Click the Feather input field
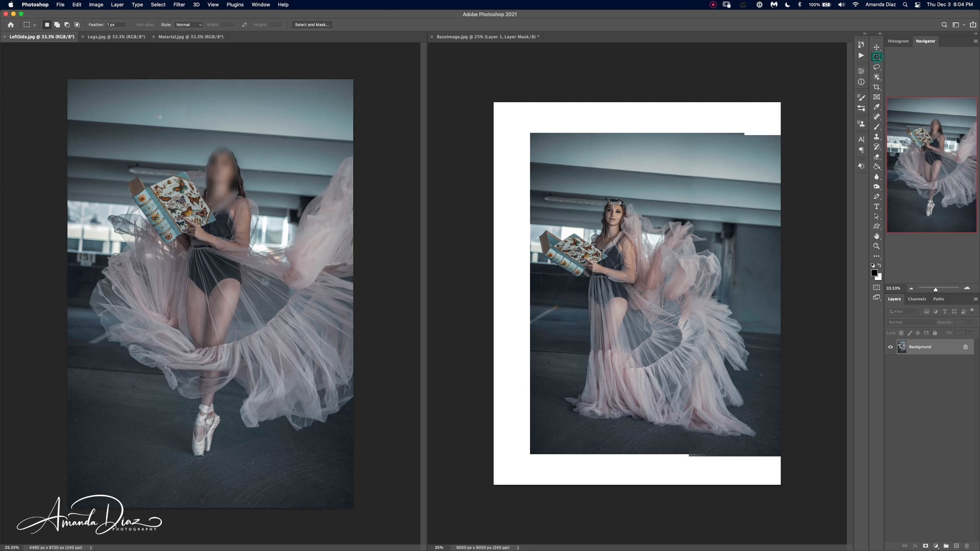Image resolution: width=980 pixels, height=551 pixels. (x=116, y=25)
